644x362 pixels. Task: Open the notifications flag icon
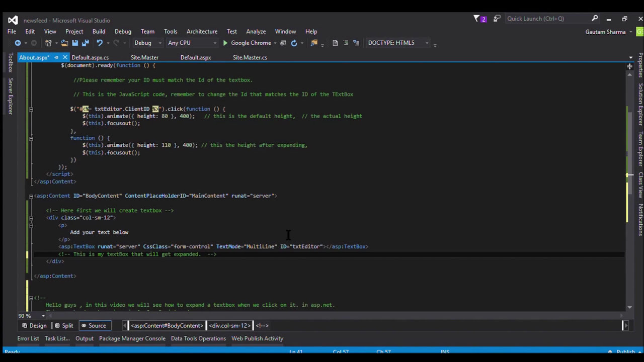pos(477,19)
